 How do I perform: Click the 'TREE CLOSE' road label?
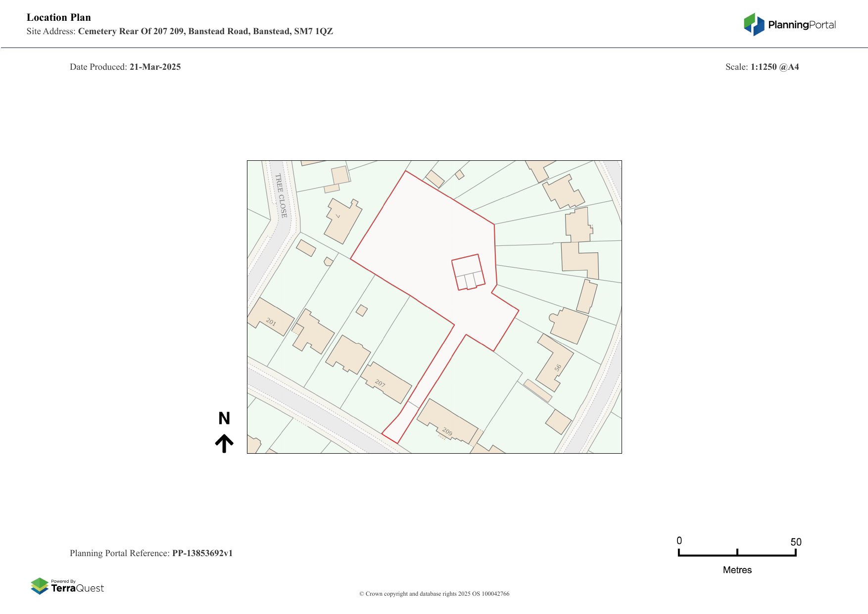coord(281,196)
